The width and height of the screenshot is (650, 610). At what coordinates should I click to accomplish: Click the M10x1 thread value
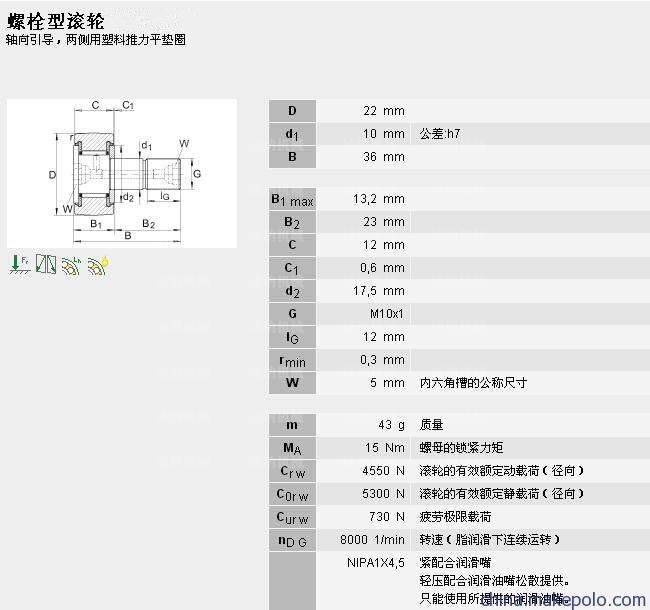click(386, 314)
